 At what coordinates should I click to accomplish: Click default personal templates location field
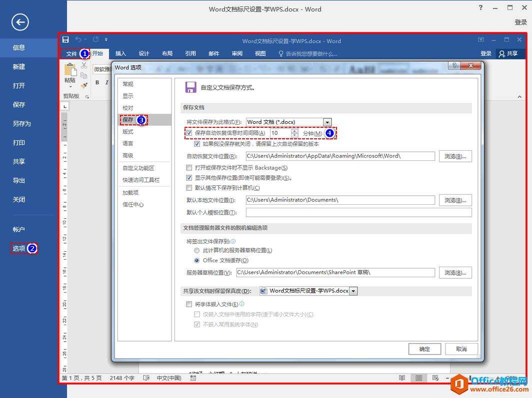(358, 212)
